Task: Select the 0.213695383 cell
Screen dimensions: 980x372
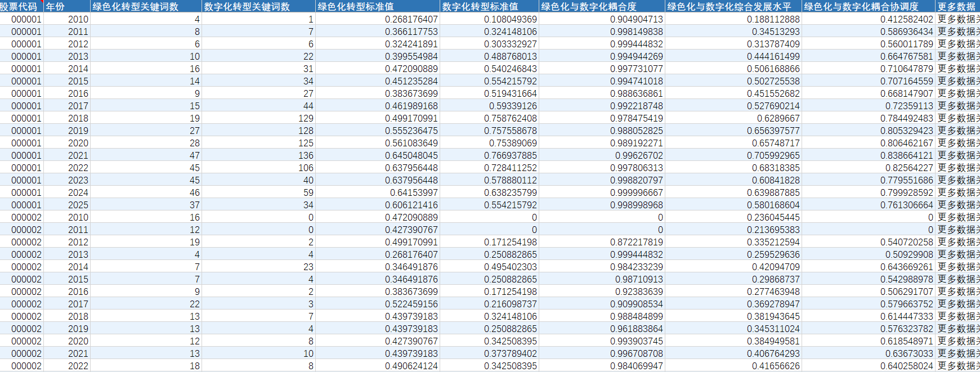Action: click(x=733, y=230)
